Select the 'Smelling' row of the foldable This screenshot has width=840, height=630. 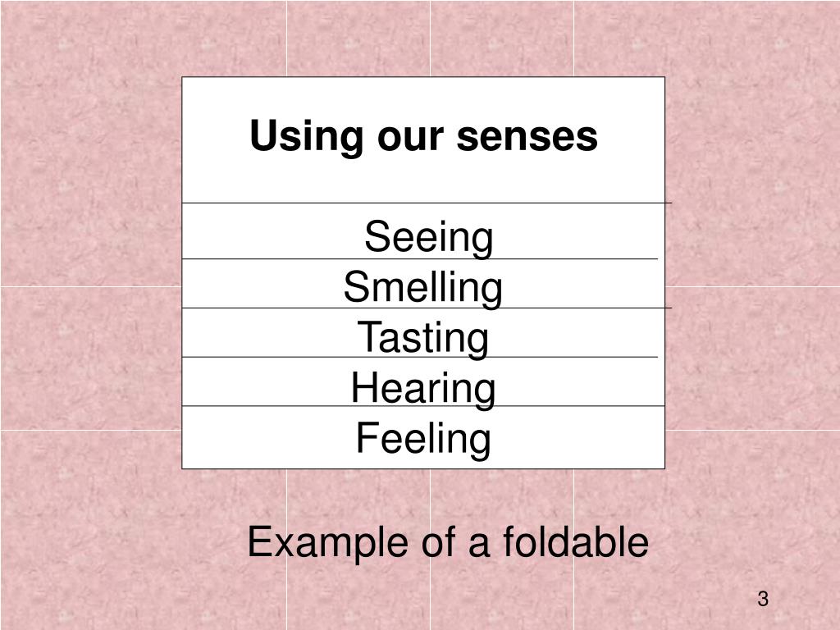click(x=423, y=283)
